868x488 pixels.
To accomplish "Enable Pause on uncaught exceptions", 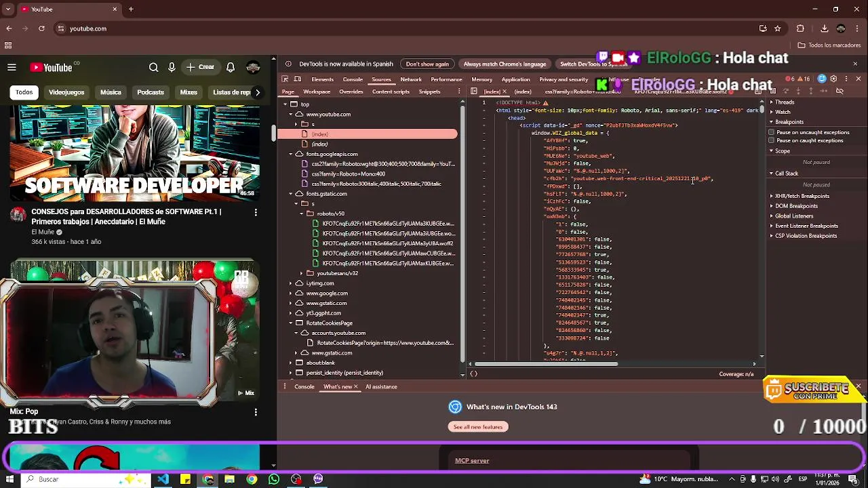I will click(771, 132).
